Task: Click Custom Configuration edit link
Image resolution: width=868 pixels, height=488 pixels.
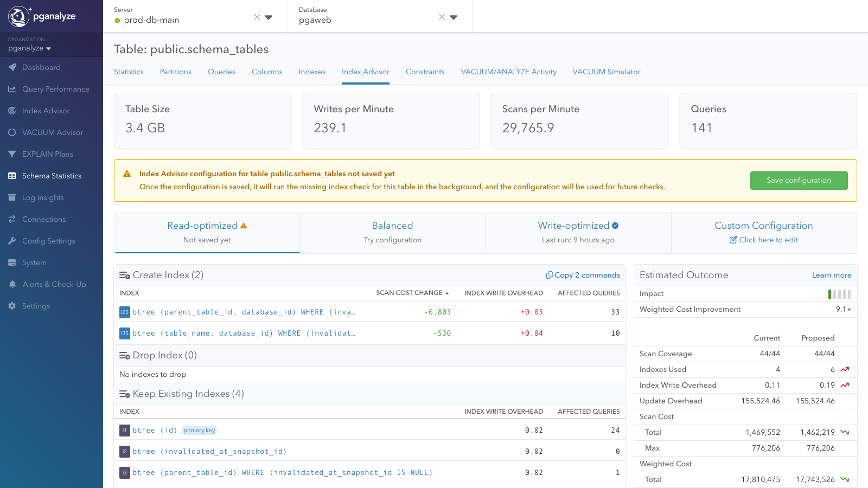Action: coord(764,240)
